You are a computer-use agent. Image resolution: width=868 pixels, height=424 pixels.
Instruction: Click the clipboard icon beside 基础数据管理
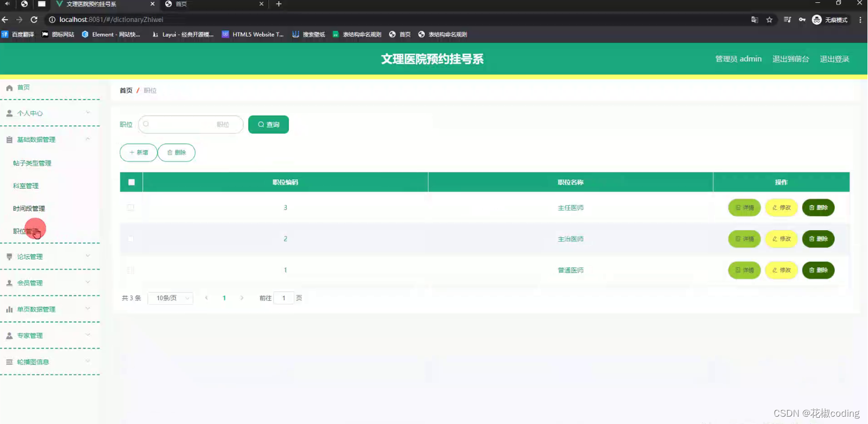[x=9, y=140]
